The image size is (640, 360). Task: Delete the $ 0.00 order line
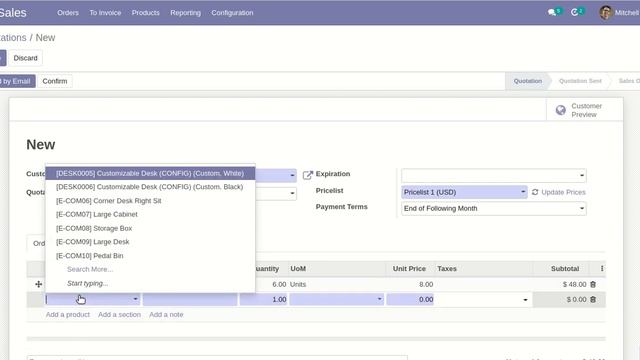point(593,299)
